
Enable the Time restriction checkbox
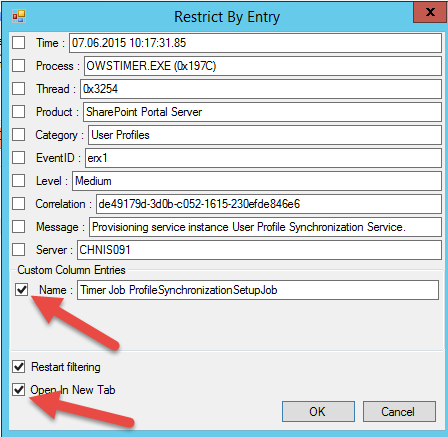tap(18, 43)
